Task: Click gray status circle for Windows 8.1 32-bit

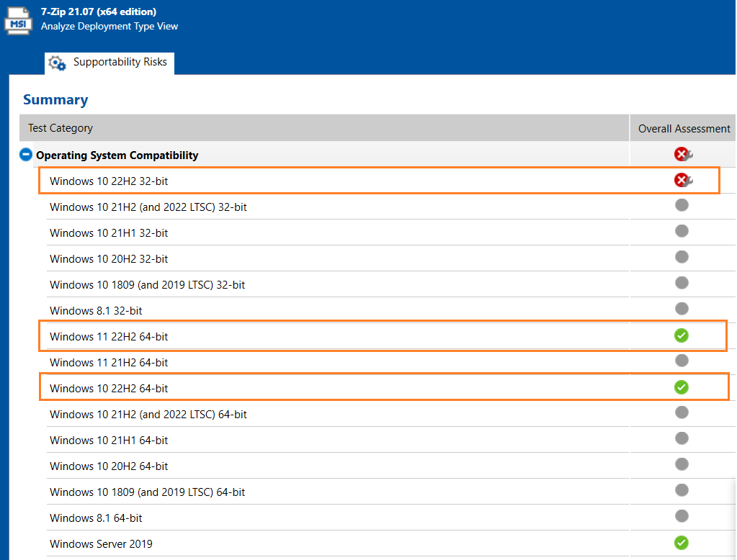Action: coord(682,309)
